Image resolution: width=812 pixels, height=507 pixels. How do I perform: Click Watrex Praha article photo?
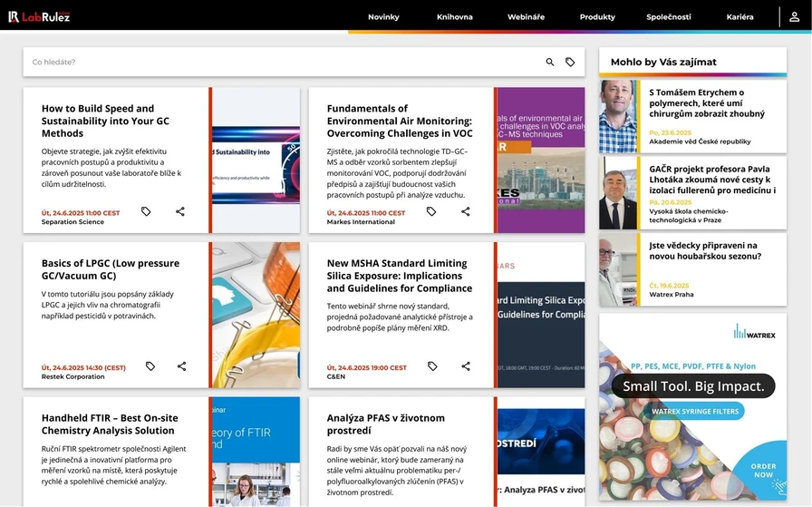[x=618, y=269]
